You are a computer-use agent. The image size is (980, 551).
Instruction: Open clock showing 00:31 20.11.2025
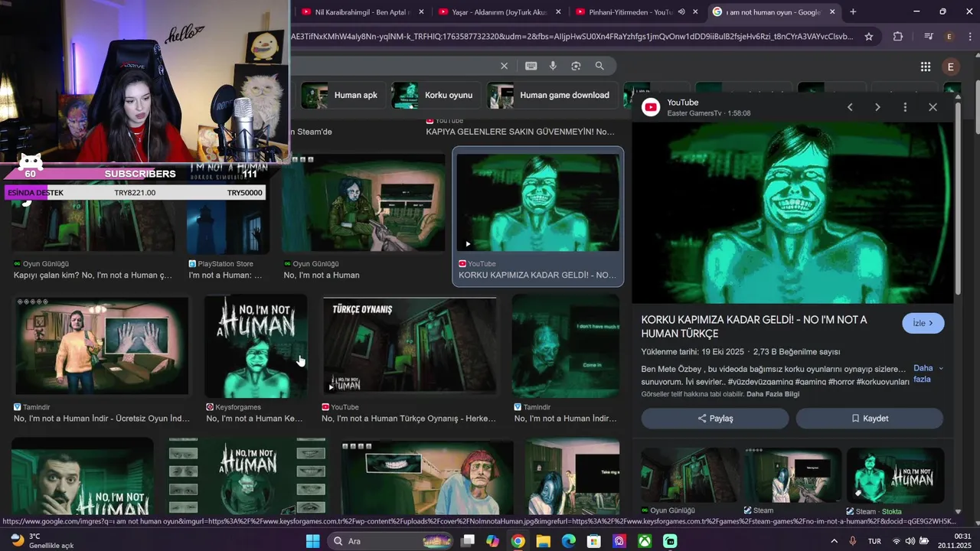click(954, 541)
